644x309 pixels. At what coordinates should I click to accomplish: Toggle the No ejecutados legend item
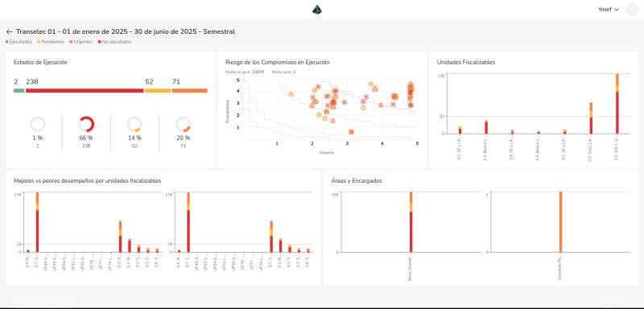114,42
